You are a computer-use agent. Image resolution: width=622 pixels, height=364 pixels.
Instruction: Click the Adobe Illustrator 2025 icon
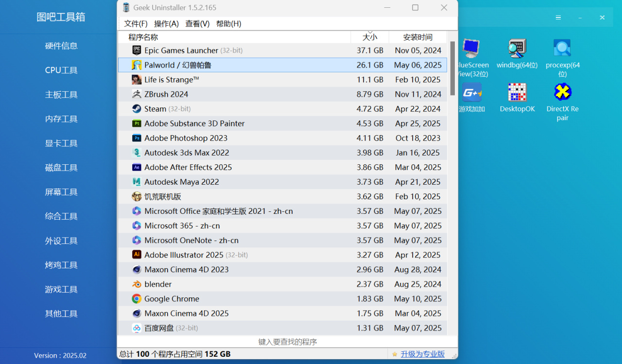tap(137, 255)
